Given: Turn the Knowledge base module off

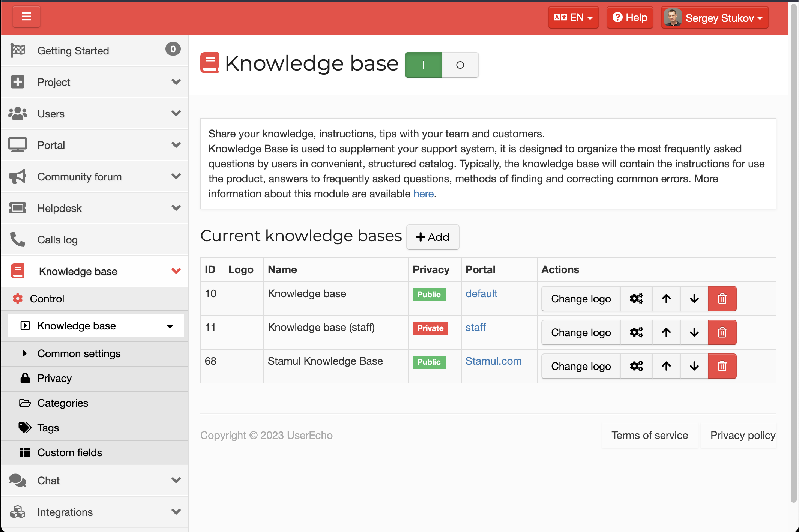Looking at the screenshot, I should [x=460, y=65].
